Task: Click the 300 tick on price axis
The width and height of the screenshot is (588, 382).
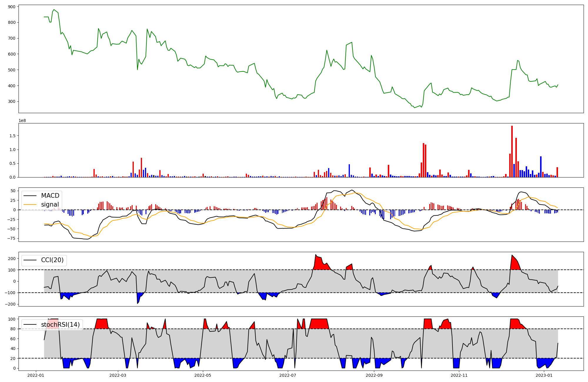Action: [12, 102]
